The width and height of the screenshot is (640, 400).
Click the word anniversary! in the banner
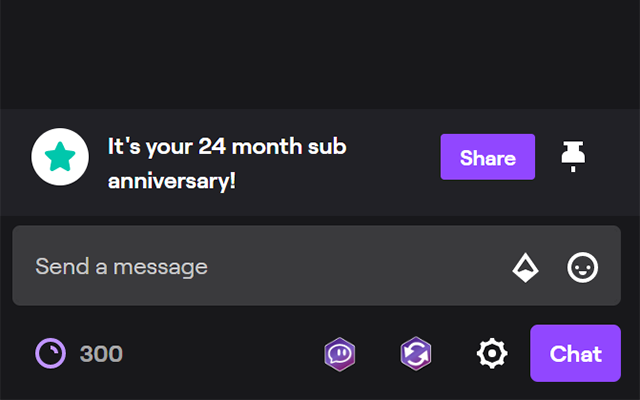[172, 181]
